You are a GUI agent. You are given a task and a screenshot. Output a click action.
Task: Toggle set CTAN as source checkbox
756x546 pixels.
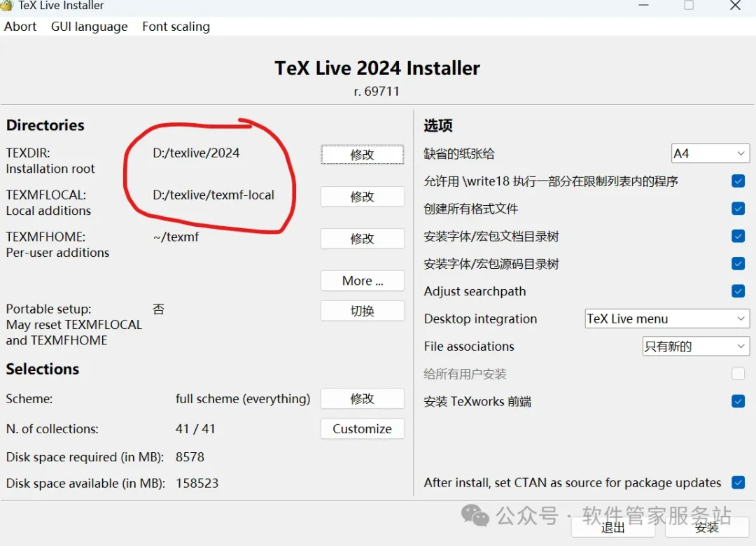click(738, 483)
